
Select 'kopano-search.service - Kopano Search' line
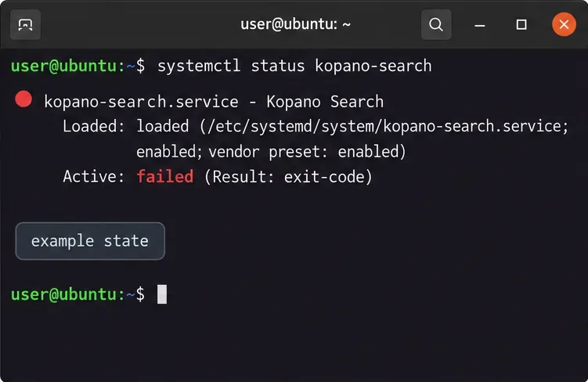coord(214,102)
